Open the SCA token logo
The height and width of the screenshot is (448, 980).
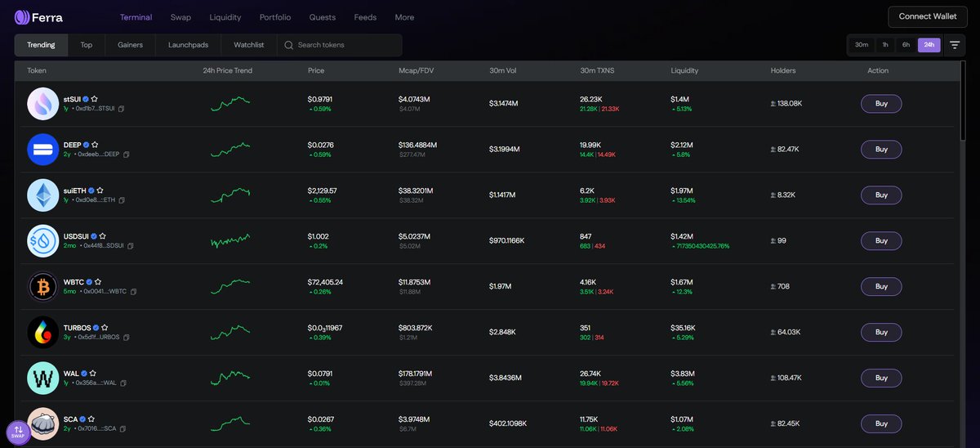click(42, 424)
